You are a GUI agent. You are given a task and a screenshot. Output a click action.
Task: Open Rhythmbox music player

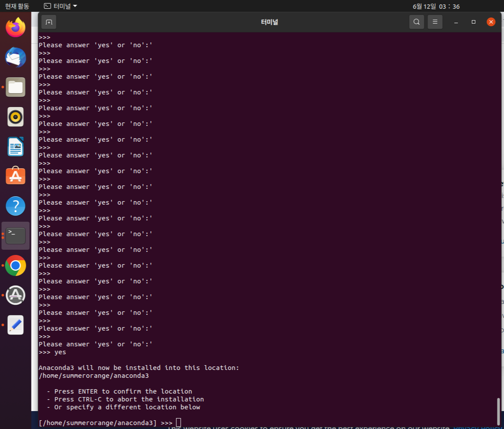click(15, 117)
